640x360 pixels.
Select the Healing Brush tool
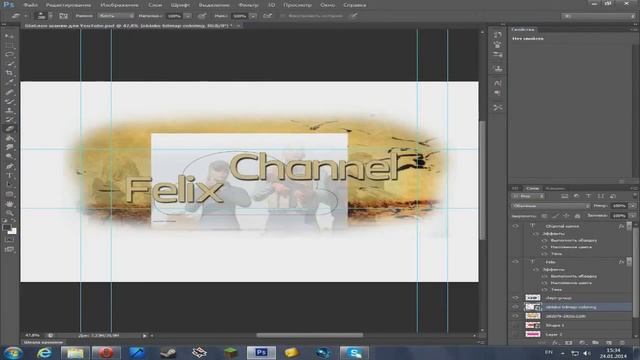click(9, 92)
